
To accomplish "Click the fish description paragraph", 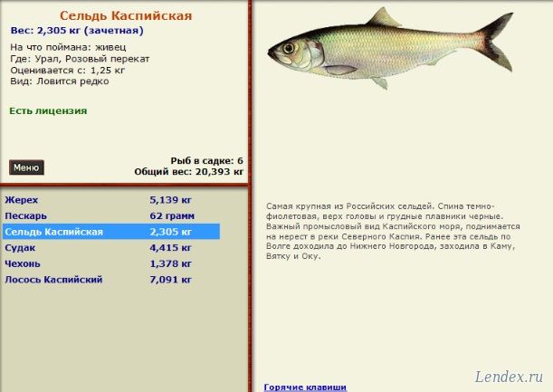I will pos(394,231).
